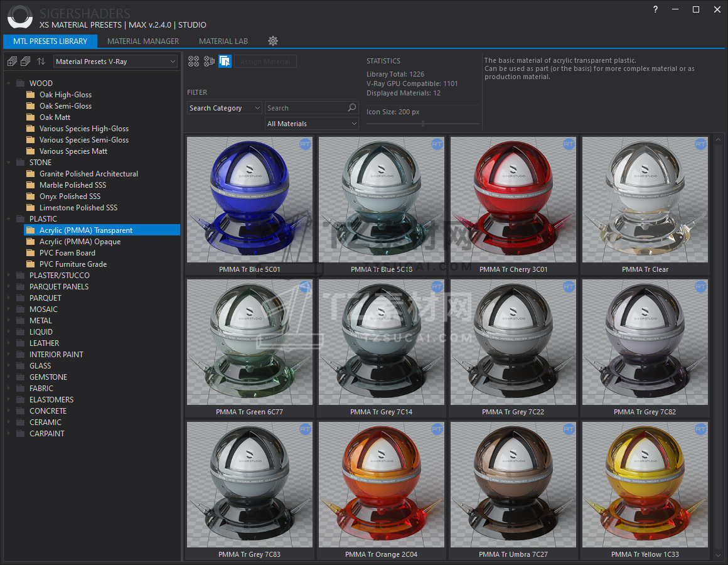
Task: Click RT badge on PMMA Tr Cherry 3C01
Action: (569, 144)
